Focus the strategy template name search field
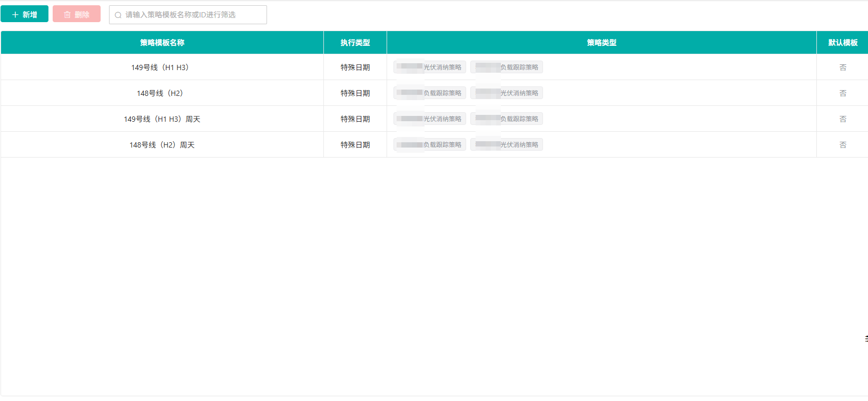The width and height of the screenshot is (868, 401). pyautogui.click(x=188, y=15)
